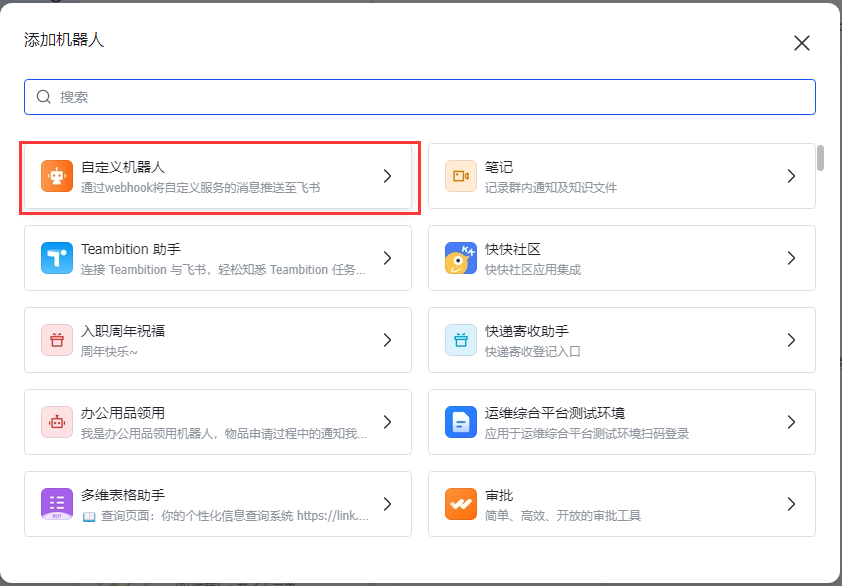Screen dimensions: 842x586
Task: Select the 审批 title text
Action: [499, 495]
